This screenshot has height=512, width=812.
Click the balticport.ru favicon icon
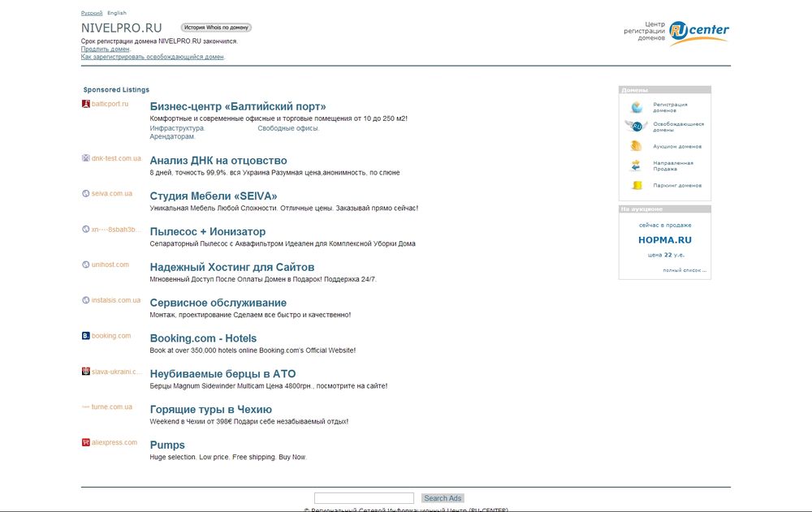click(x=86, y=104)
